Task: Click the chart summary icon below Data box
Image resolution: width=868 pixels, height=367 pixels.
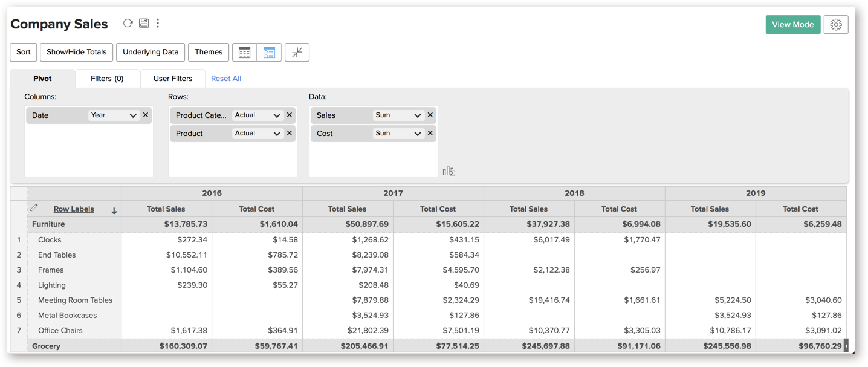Action: tap(449, 171)
